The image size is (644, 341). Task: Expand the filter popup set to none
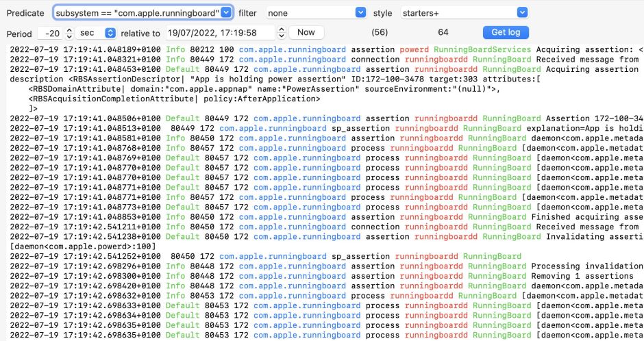click(315, 13)
